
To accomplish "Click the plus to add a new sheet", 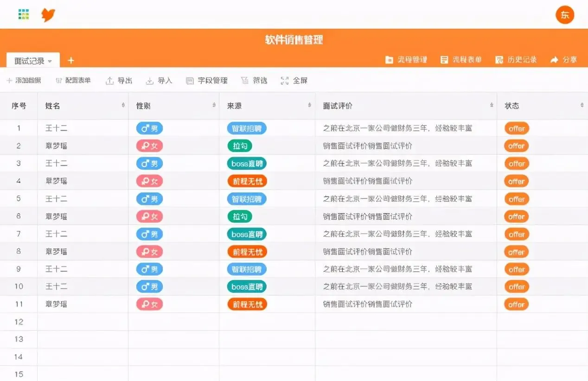I will coord(70,60).
